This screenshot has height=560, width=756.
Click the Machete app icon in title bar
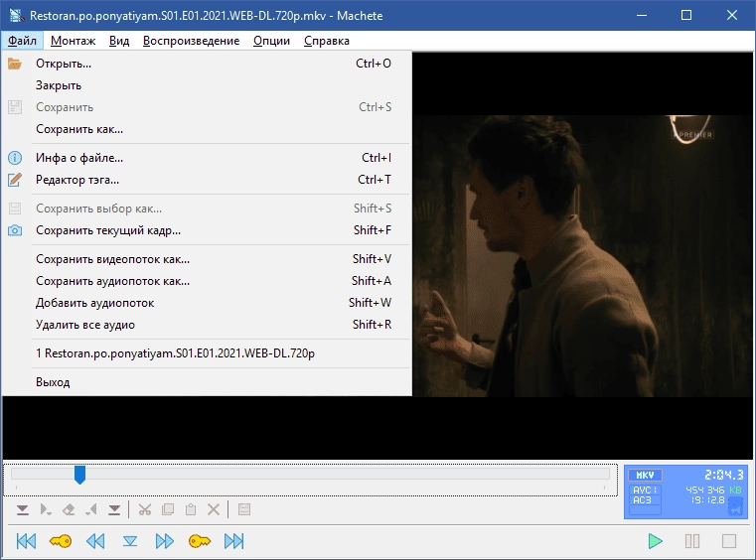[x=16, y=15]
